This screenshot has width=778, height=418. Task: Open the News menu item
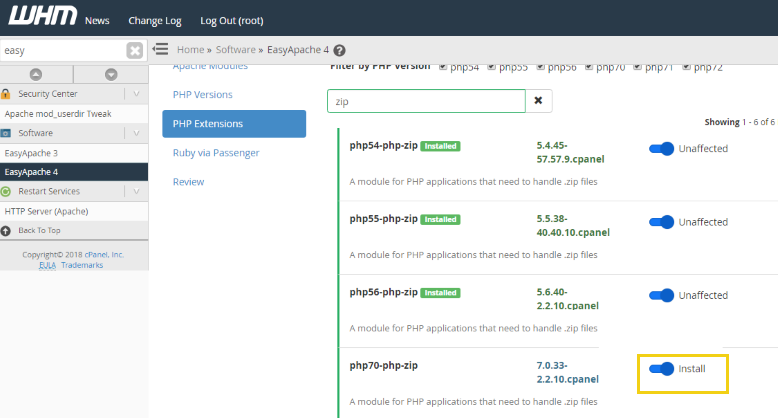tap(97, 21)
